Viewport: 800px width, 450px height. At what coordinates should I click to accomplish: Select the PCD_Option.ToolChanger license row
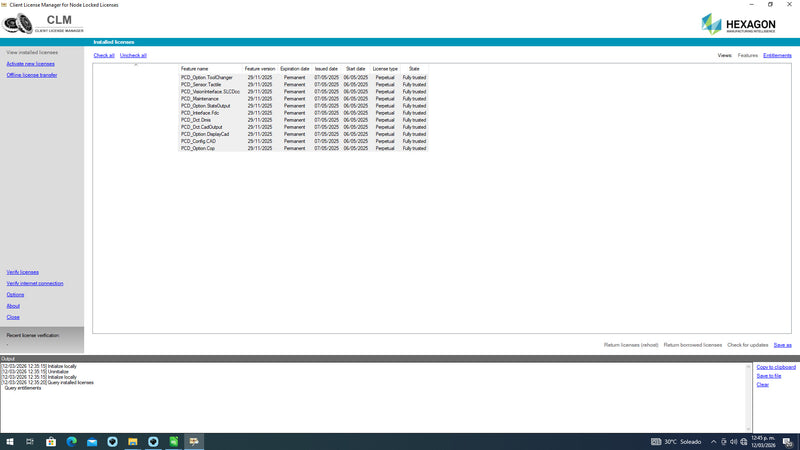click(x=207, y=77)
